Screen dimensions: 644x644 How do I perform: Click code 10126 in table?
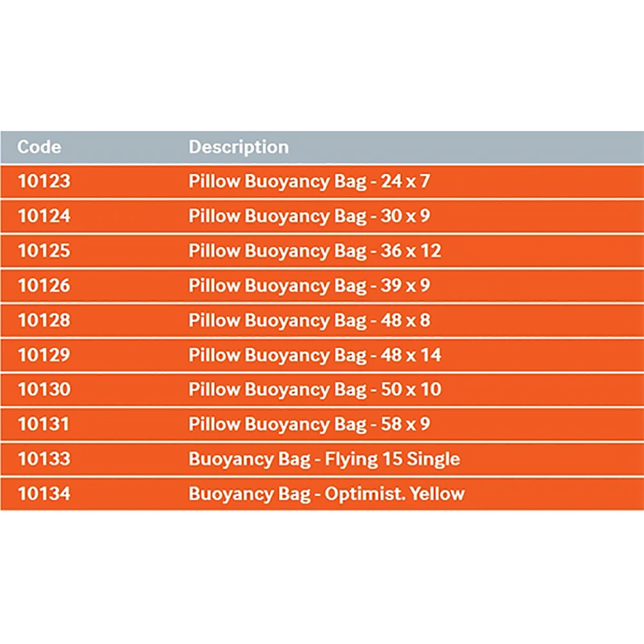pyautogui.click(x=44, y=285)
